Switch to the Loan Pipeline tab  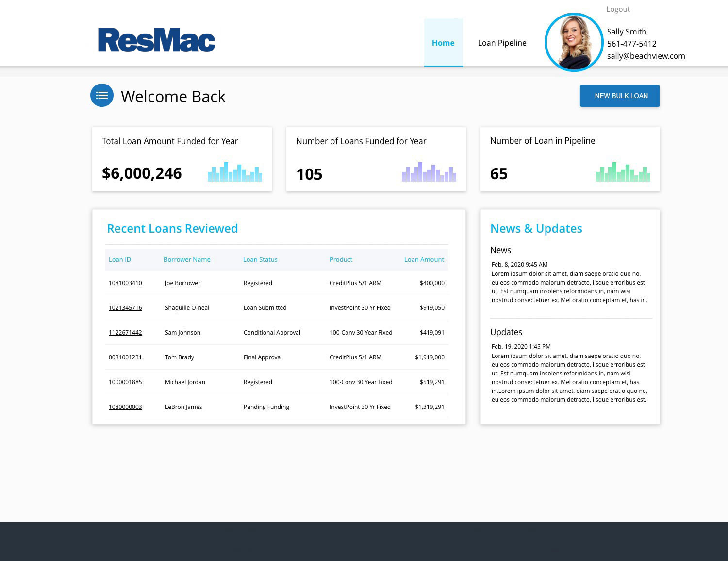click(x=502, y=43)
